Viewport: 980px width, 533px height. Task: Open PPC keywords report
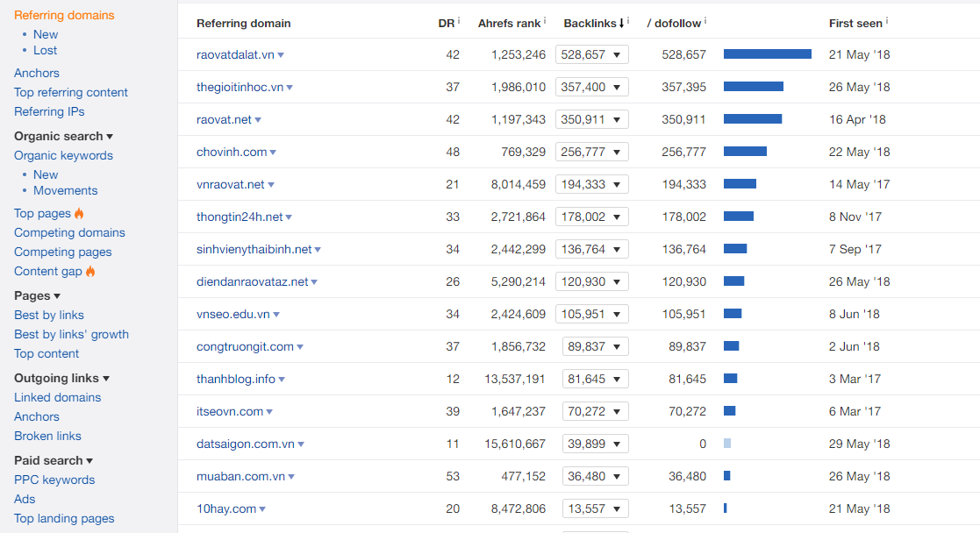(54, 480)
